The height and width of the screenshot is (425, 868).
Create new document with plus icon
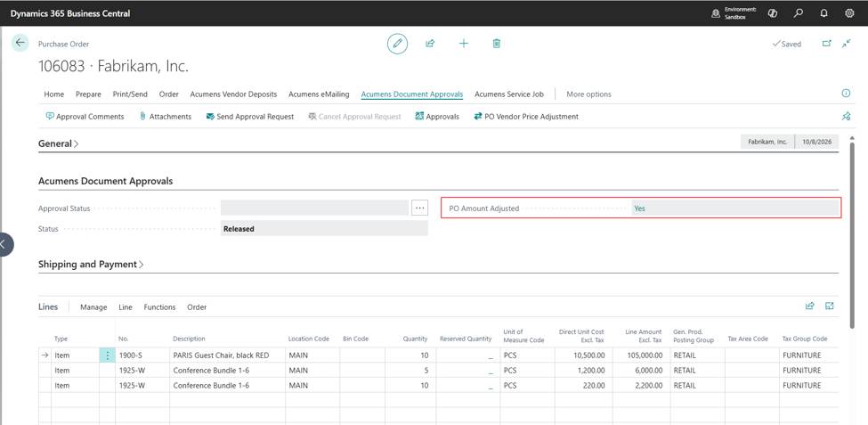pyautogui.click(x=464, y=44)
